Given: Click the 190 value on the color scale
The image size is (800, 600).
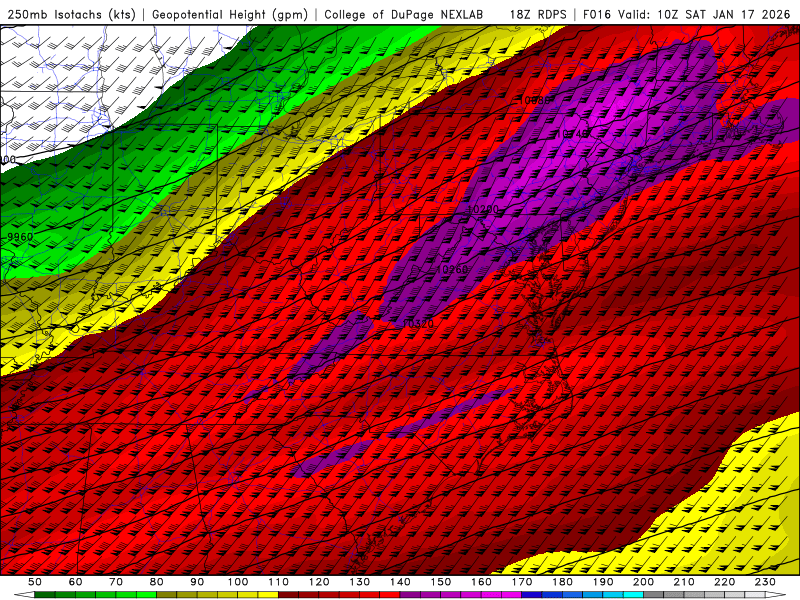Looking at the screenshot, I should 603,582.
